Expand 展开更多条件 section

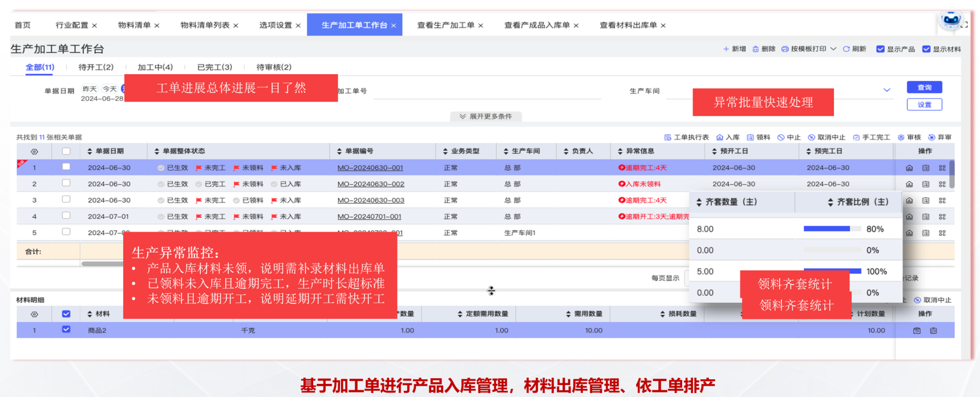(486, 116)
